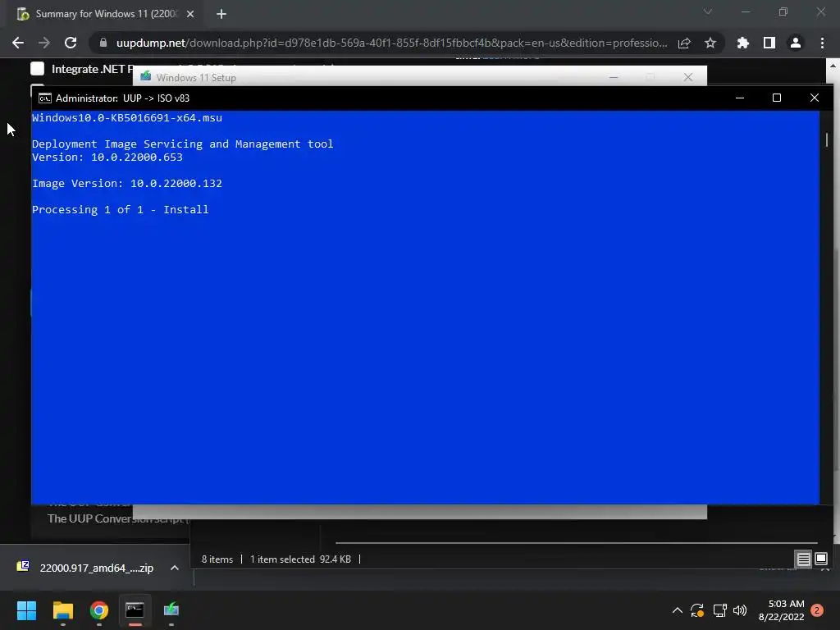Open notification center badge
The width and height of the screenshot is (840, 630).
[x=817, y=610]
